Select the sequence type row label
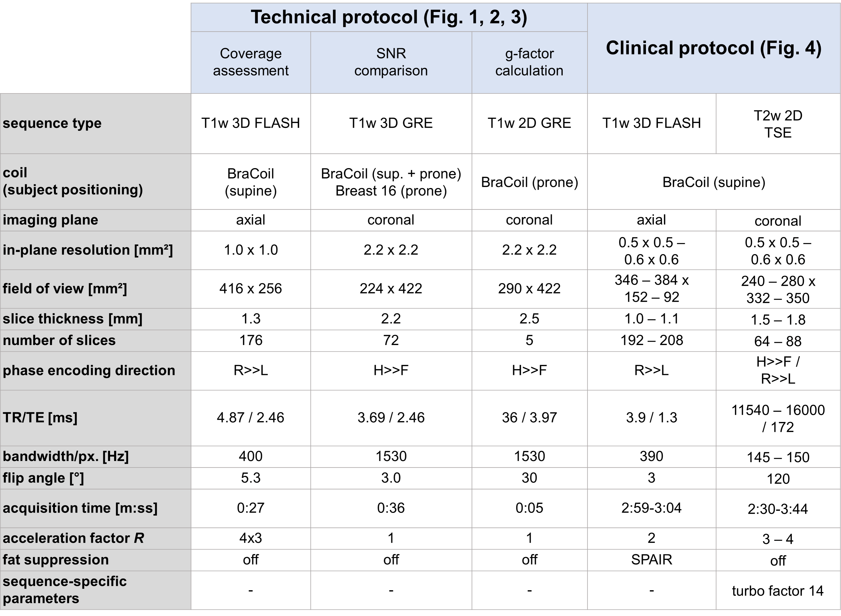The height and width of the screenshot is (616, 841). [x=52, y=123]
